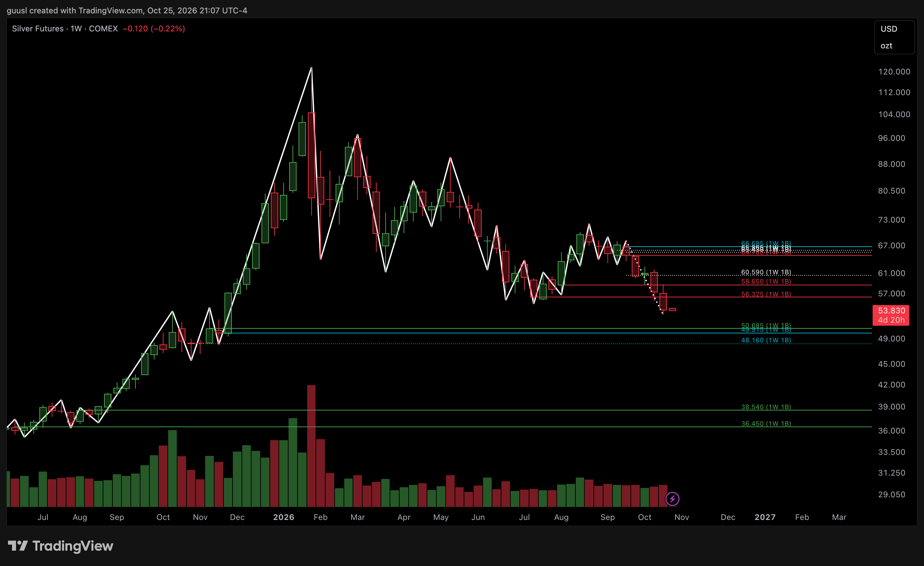This screenshot has width=924, height=566.
Task: Click the 2026 year label on time axis
Action: 284,517
